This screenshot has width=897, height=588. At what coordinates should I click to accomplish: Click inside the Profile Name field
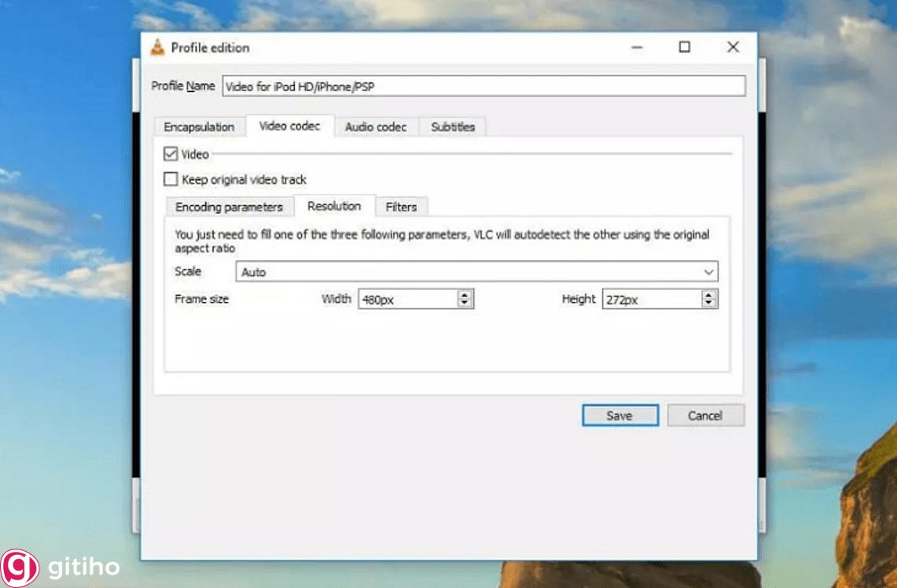point(483,86)
